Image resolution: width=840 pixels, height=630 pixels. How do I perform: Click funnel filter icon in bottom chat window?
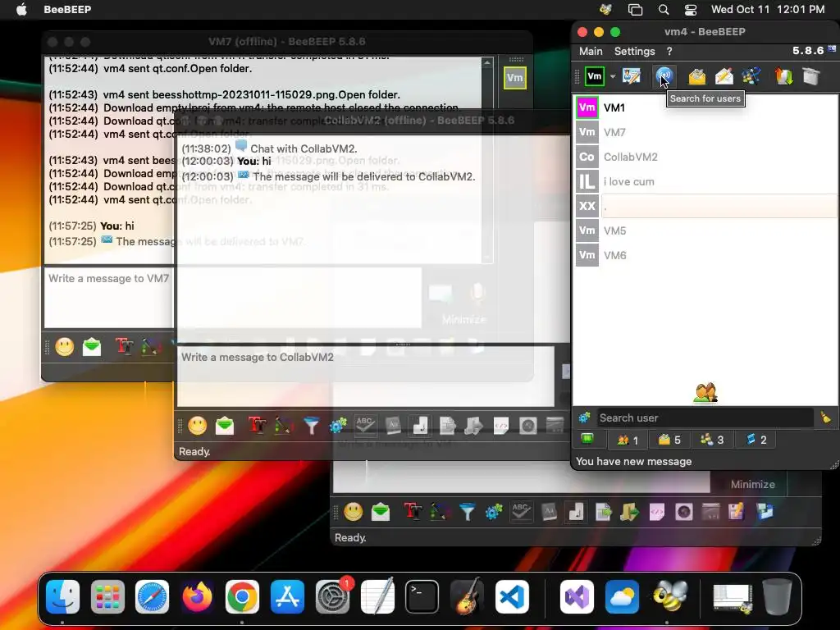(467, 512)
